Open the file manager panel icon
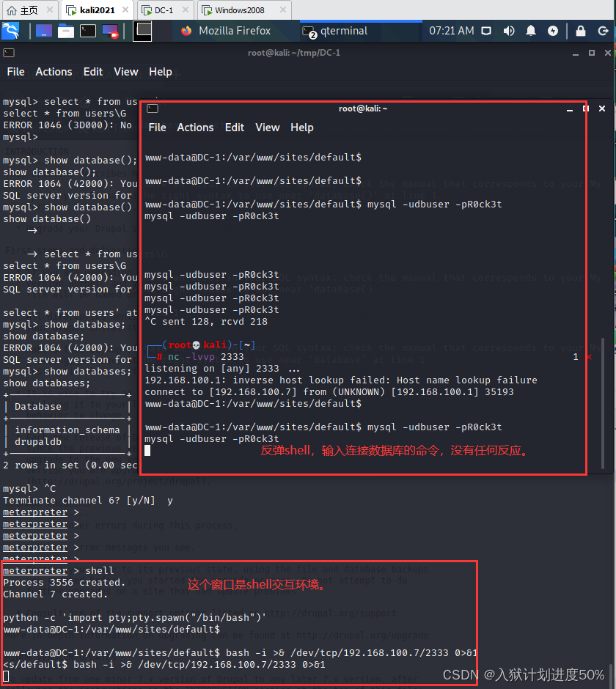This screenshot has height=689, width=616. pyautogui.click(x=65, y=31)
